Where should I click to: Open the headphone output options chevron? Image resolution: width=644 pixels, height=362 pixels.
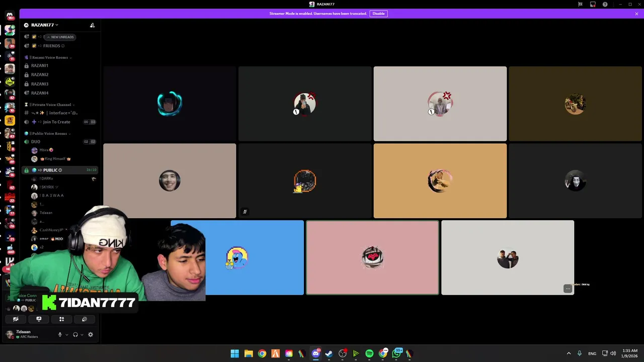[x=82, y=335]
